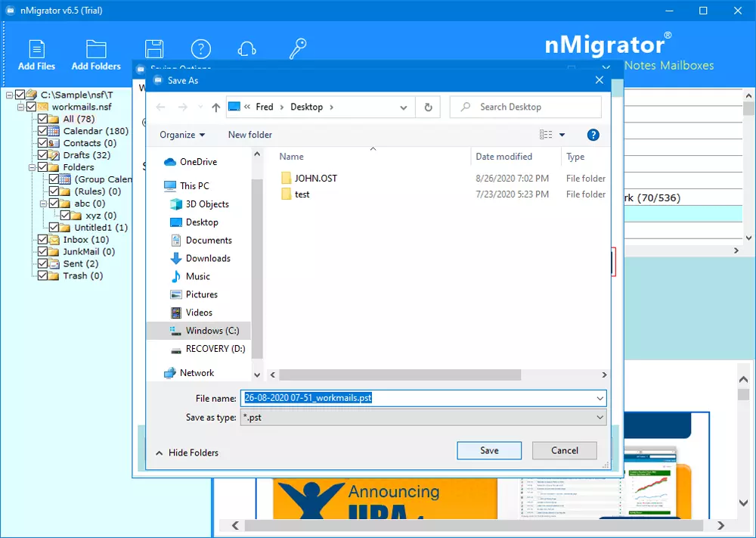The width and height of the screenshot is (756, 538).
Task: Click New folder in the toolbar
Action: [250, 135]
